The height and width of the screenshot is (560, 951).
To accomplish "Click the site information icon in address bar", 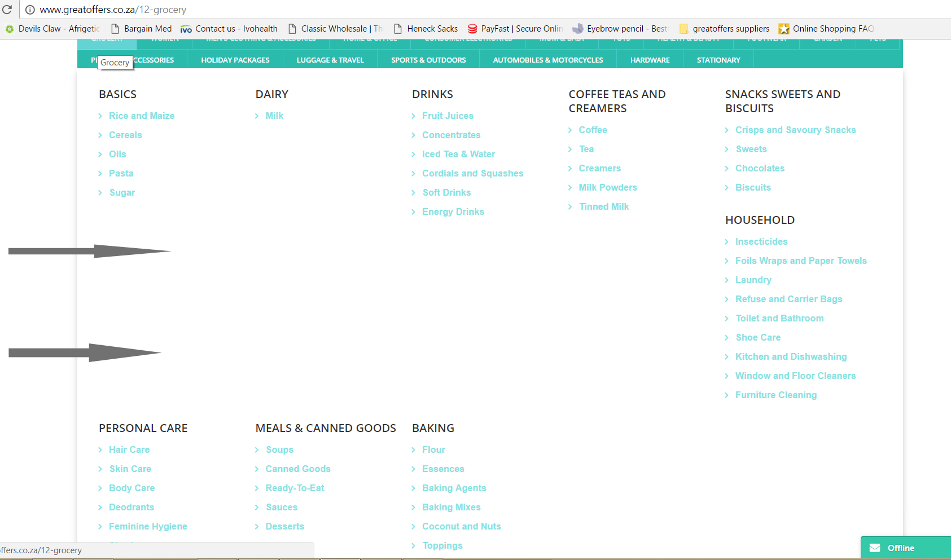I will (x=30, y=10).
